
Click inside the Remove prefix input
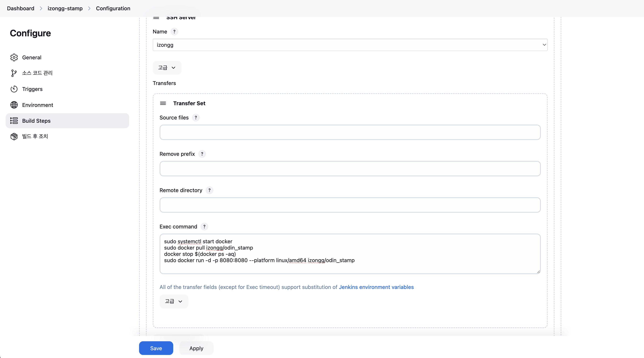coord(350,169)
